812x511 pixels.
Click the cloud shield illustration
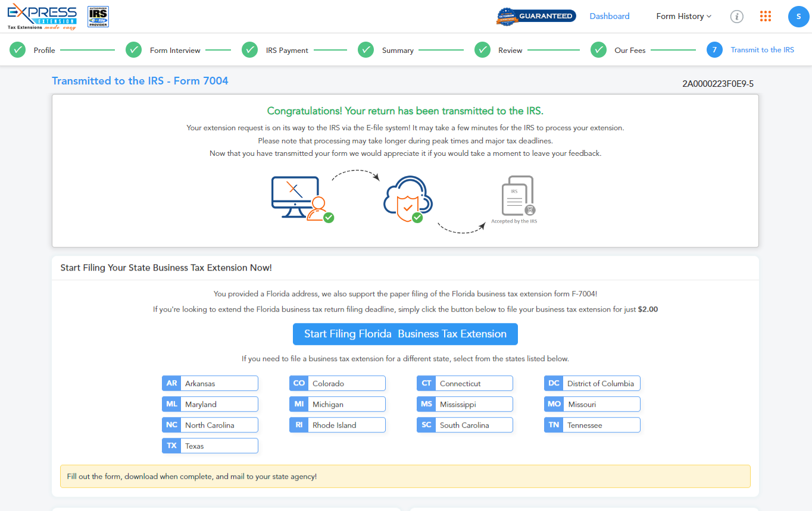point(408,200)
